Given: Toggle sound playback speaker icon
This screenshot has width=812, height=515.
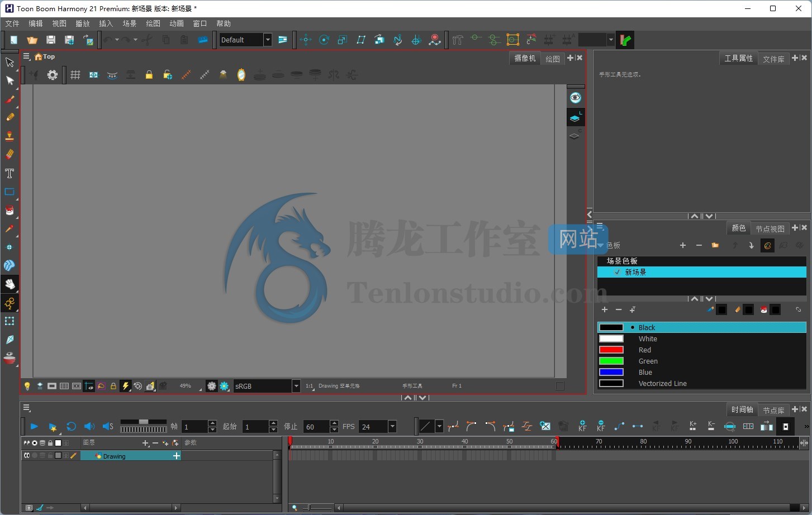Looking at the screenshot, I should pyautogui.click(x=89, y=426).
